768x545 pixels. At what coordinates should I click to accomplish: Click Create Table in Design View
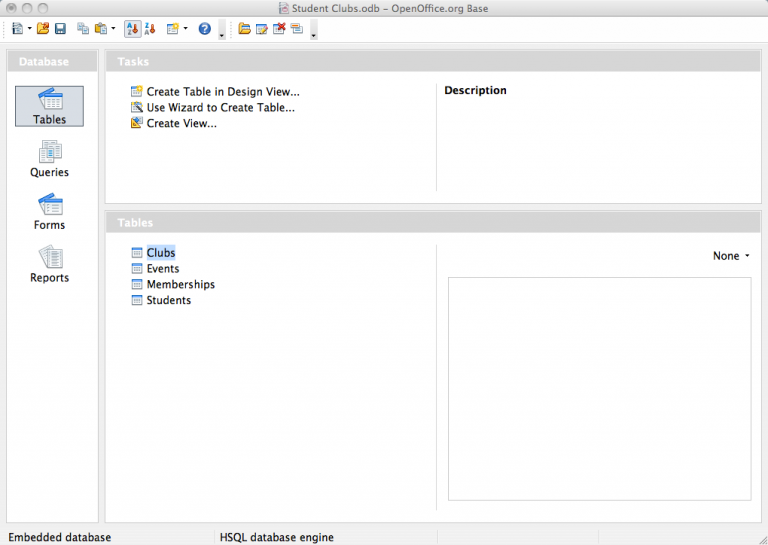pos(222,92)
